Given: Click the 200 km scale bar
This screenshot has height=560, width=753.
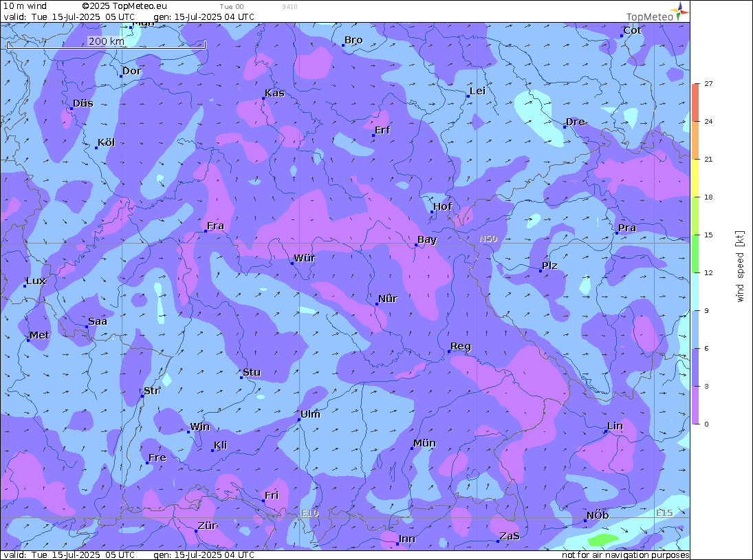Looking at the screenshot, I should click(106, 44).
